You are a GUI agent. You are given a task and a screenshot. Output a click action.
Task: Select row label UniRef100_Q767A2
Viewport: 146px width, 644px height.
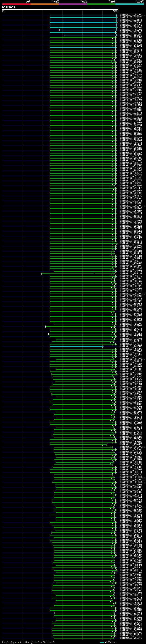point(131,352)
